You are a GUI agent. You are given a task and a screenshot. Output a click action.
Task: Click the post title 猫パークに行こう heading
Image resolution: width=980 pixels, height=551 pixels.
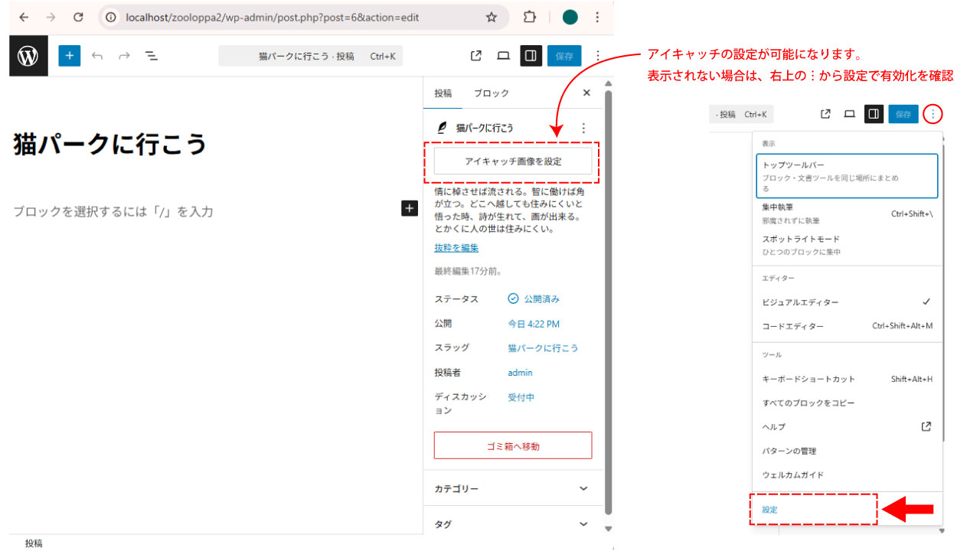[110, 144]
